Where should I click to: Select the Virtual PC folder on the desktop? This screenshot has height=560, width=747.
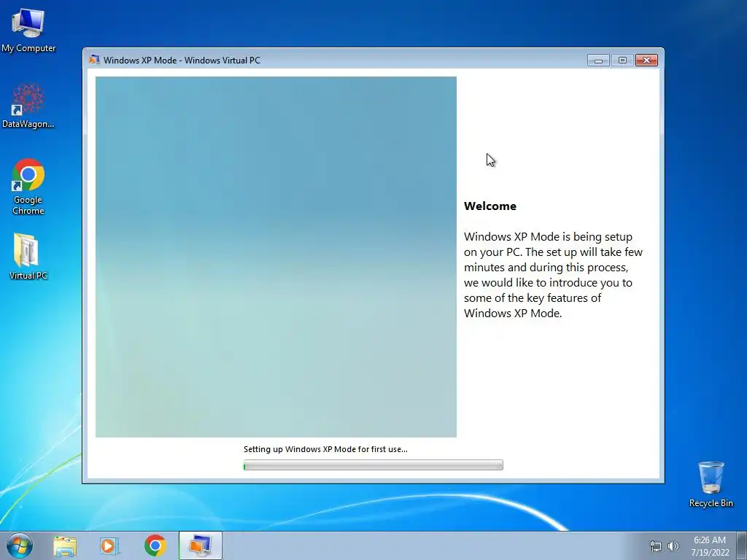[x=28, y=256]
